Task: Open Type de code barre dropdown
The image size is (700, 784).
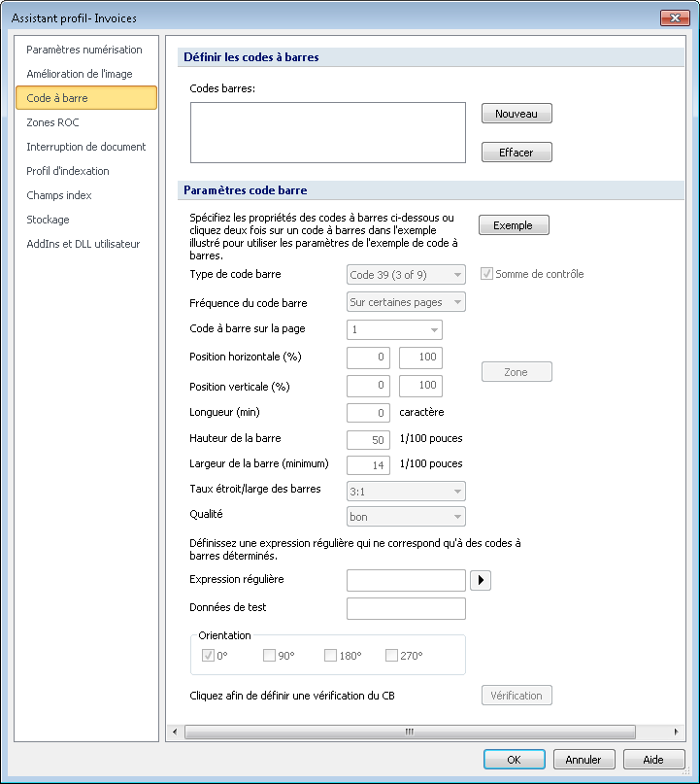Action: coord(406,275)
